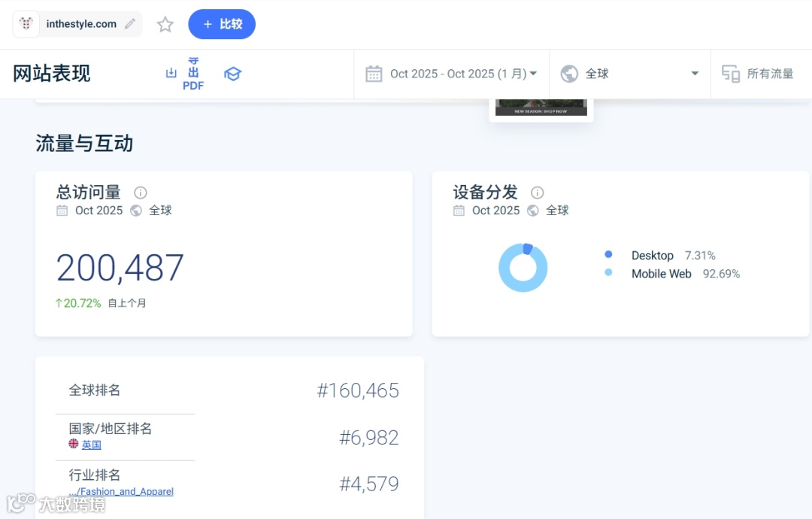Open the graduation cap learning icon
Image resolution: width=812 pixels, height=519 pixels.
pyautogui.click(x=232, y=74)
